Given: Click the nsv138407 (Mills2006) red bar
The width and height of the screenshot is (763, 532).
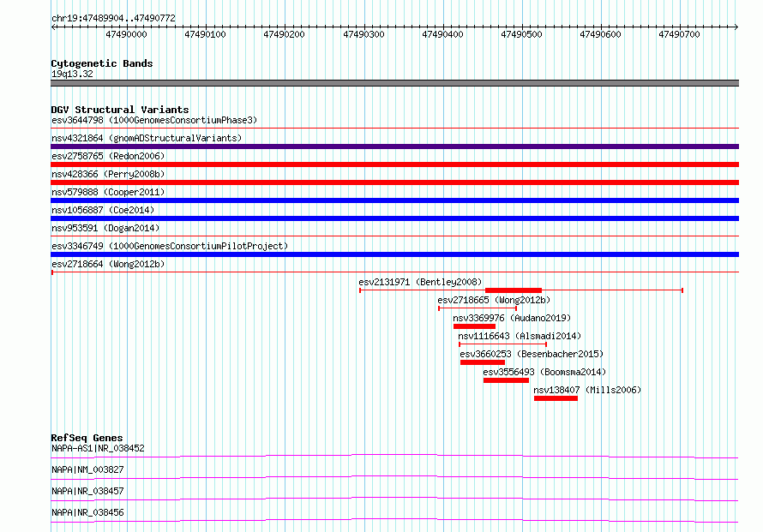Looking at the screenshot, I should [556, 398].
